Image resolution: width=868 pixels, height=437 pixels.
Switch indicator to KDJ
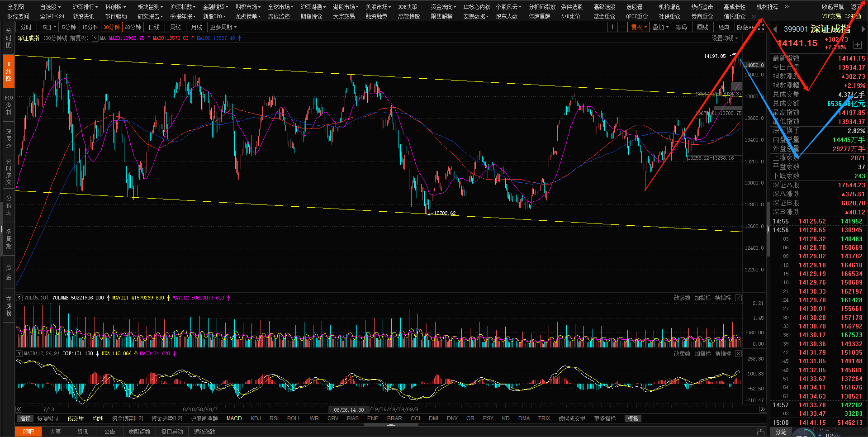256,418
